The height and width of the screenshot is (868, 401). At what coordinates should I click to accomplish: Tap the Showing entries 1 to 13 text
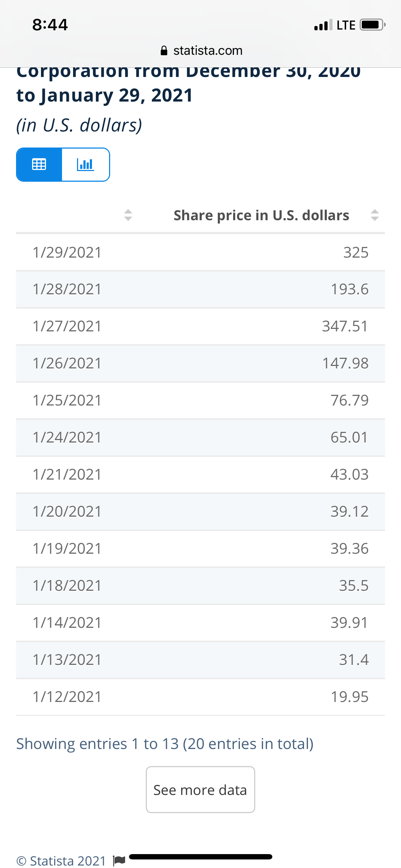(x=165, y=744)
